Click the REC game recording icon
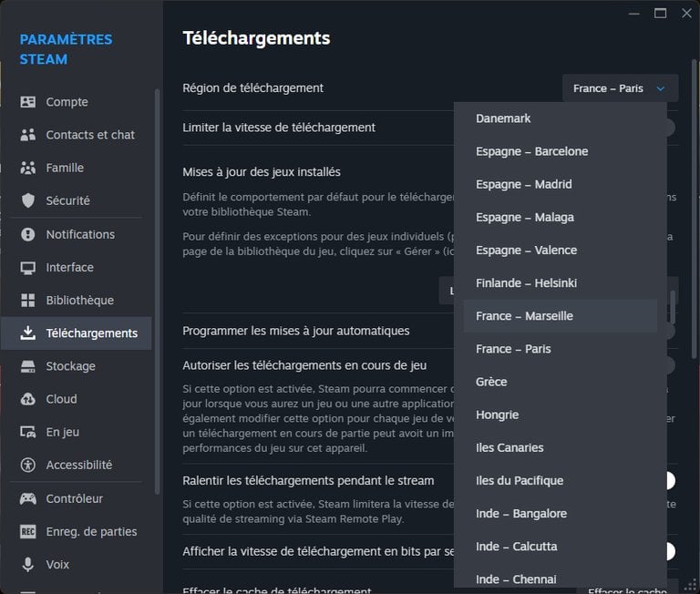Viewport: 700px width, 594px height. (x=27, y=531)
